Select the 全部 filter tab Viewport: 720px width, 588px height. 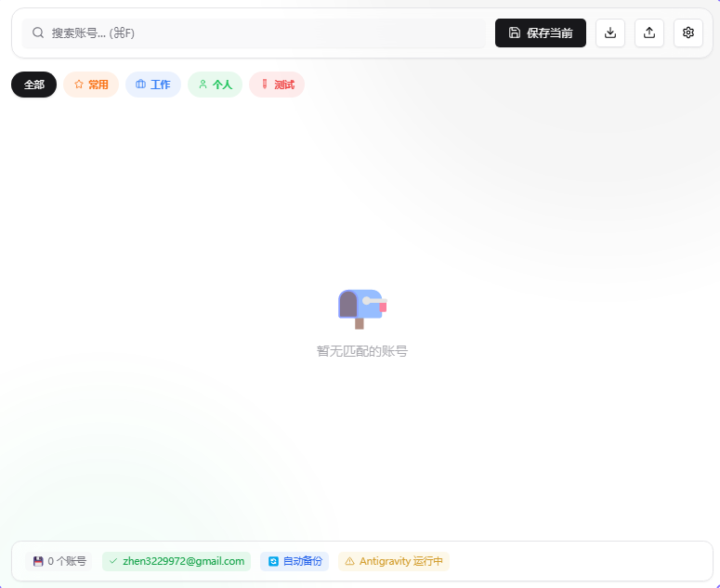(x=33, y=85)
